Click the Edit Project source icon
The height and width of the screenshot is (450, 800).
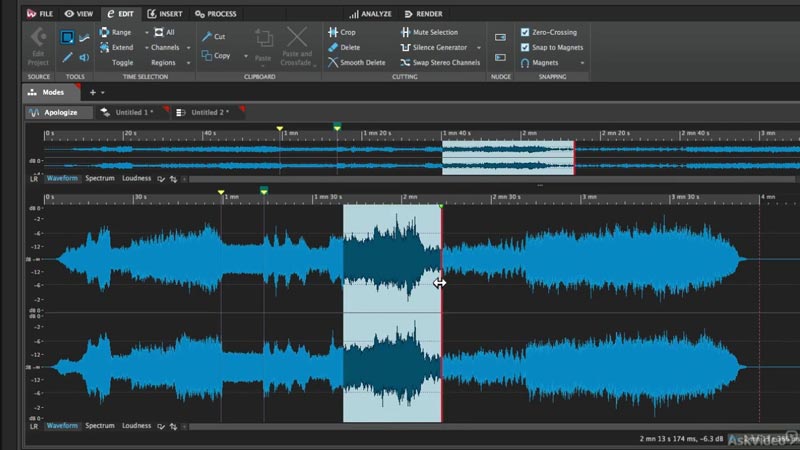[x=38, y=37]
